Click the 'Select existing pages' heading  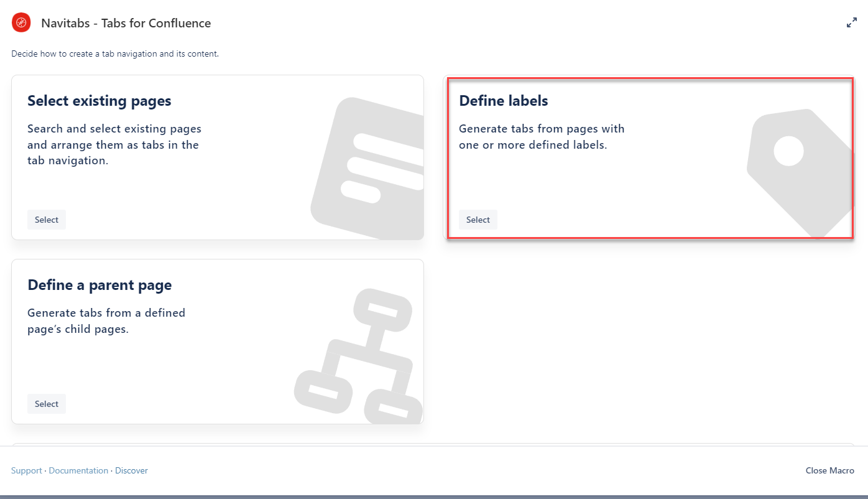99,101
